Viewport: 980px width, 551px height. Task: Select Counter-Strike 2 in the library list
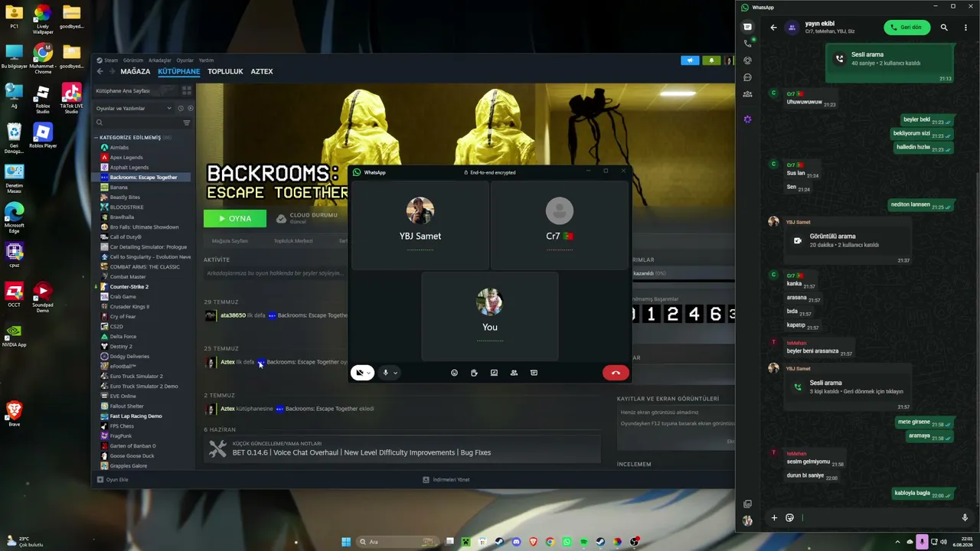coord(129,287)
